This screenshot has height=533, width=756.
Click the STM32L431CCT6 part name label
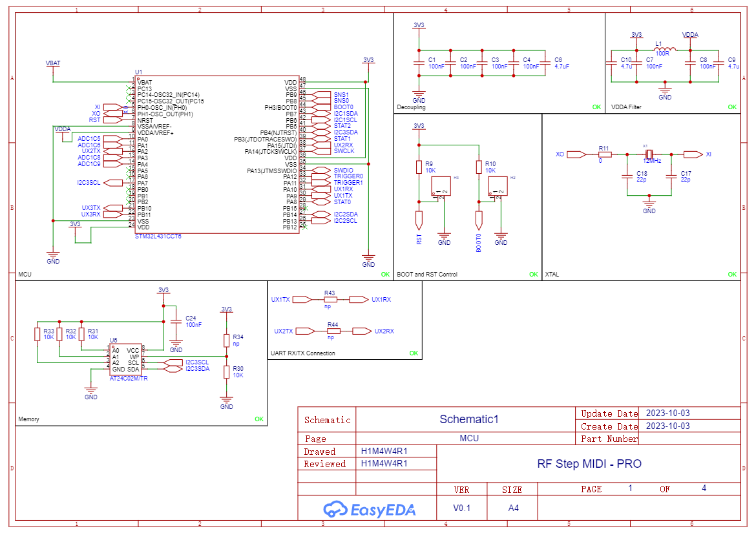click(158, 236)
